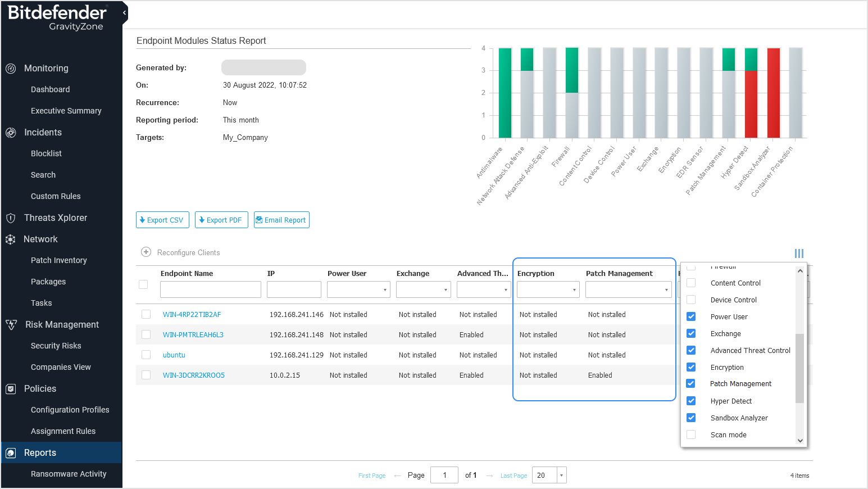Export the report as PDF
Viewport: 868px width, 489px height.
[x=221, y=220]
